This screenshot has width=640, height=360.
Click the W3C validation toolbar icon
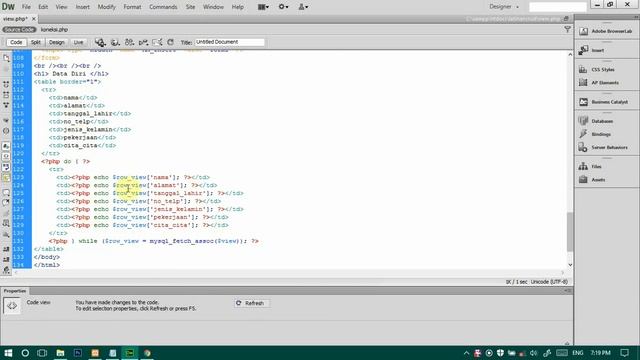click(x=143, y=42)
